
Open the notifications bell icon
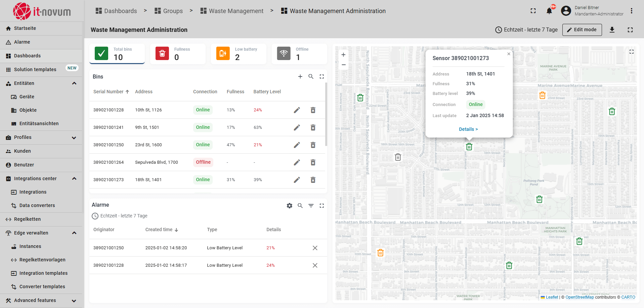coord(549,11)
